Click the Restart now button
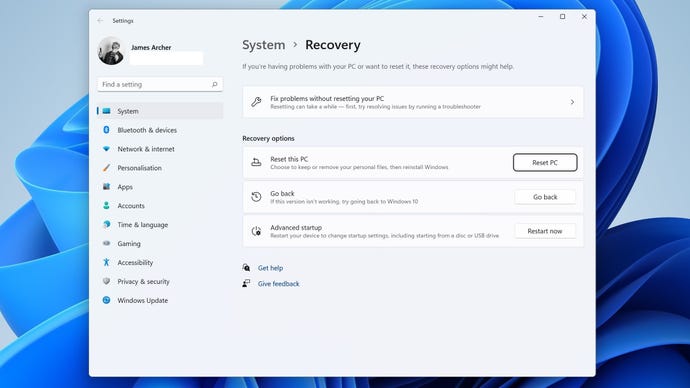The height and width of the screenshot is (388, 690). [x=545, y=231]
